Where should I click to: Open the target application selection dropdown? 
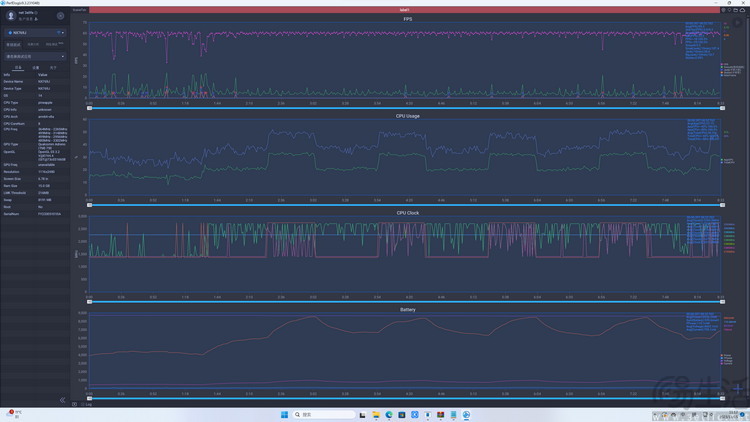35,56
